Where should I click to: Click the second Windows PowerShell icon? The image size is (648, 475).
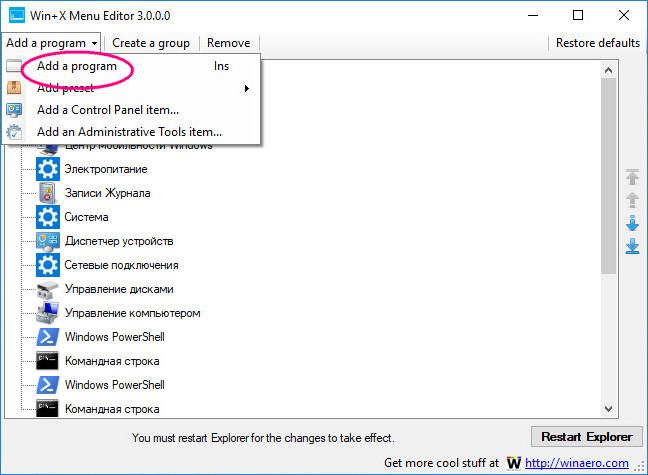click(47, 385)
